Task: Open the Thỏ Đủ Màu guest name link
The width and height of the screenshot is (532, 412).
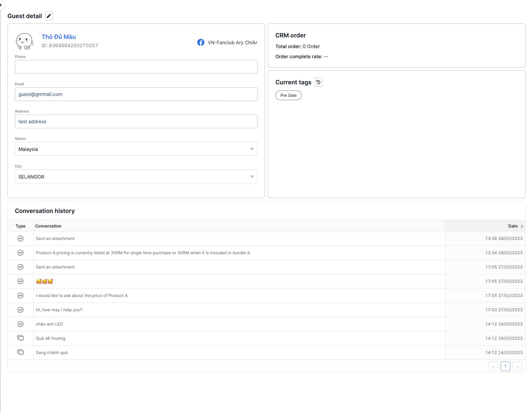Action: (x=59, y=37)
